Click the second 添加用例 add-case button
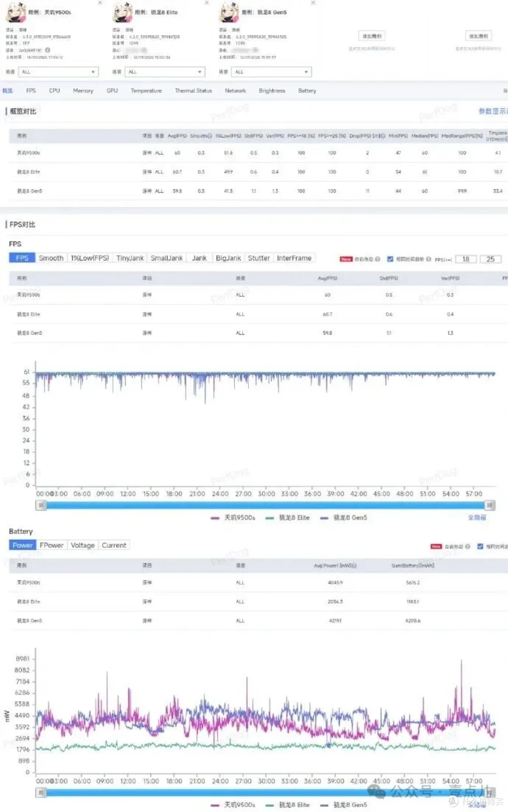Image resolution: width=508 pixels, height=812 pixels. click(x=479, y=36)
